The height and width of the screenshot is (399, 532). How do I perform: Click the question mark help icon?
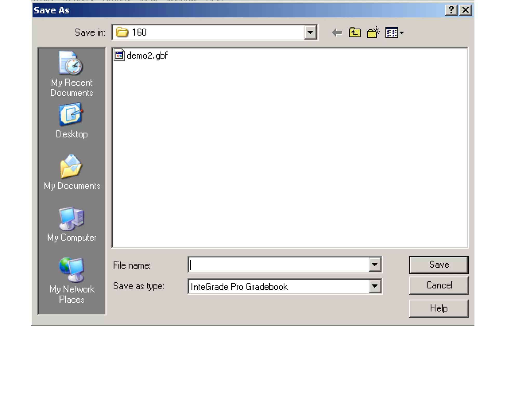tap(451, 10)
